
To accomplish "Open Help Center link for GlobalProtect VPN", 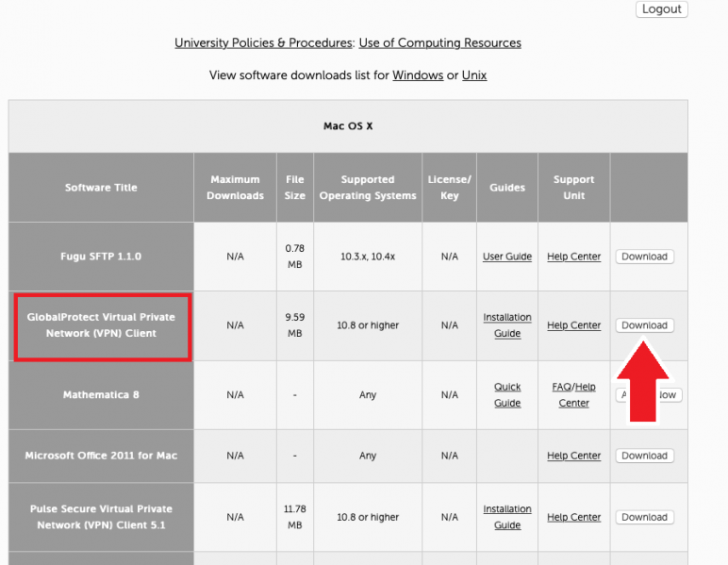I will pyautogui.click(x=573, y=325).
